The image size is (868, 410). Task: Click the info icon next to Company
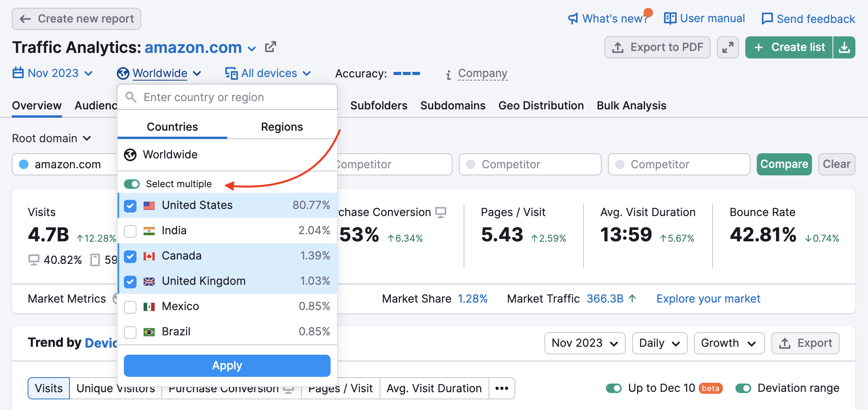pyautogui.click(x=448, y=75)
